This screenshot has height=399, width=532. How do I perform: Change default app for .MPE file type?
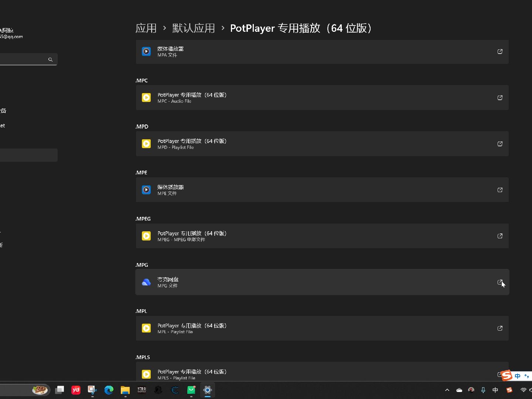[322, 190]
